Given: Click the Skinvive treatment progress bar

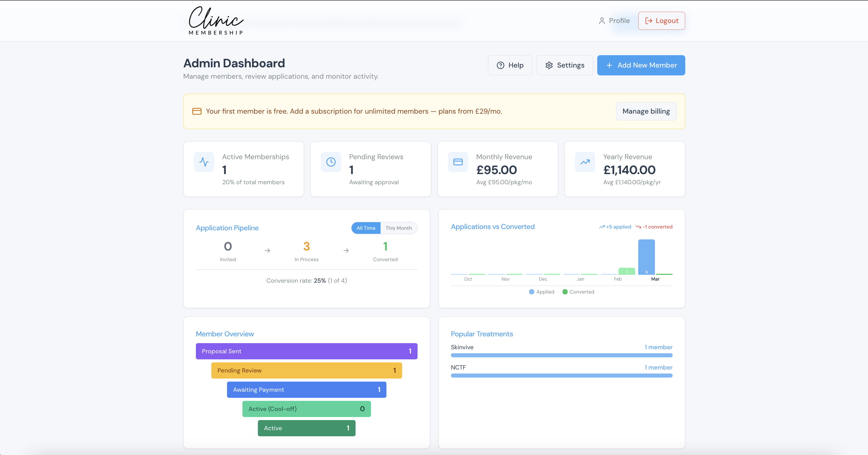Looking at the screenshot, I should 561,355.
